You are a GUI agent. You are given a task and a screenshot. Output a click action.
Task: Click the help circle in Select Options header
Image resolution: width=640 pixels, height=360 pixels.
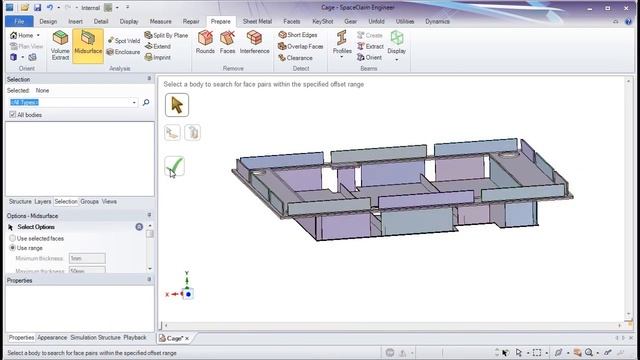click(139, 227)
